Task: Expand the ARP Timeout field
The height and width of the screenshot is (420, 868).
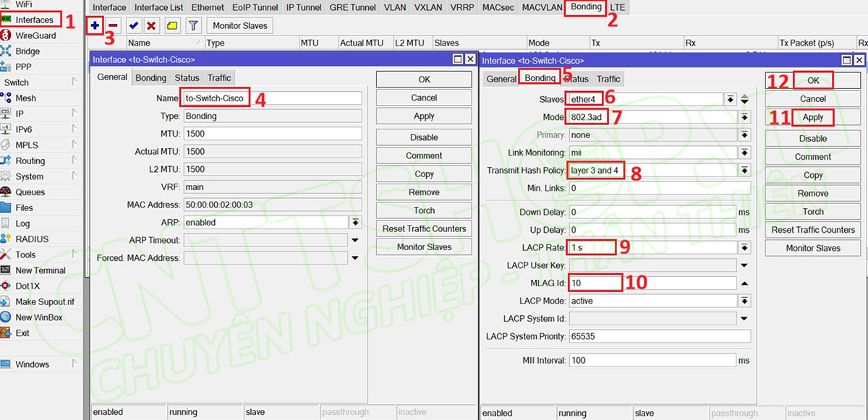Action: (355, 240)
